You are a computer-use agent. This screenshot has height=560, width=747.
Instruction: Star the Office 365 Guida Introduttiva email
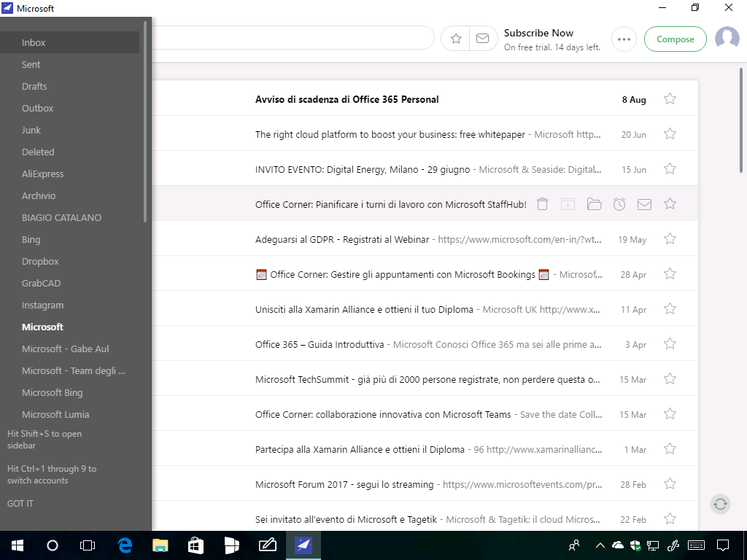670,344
